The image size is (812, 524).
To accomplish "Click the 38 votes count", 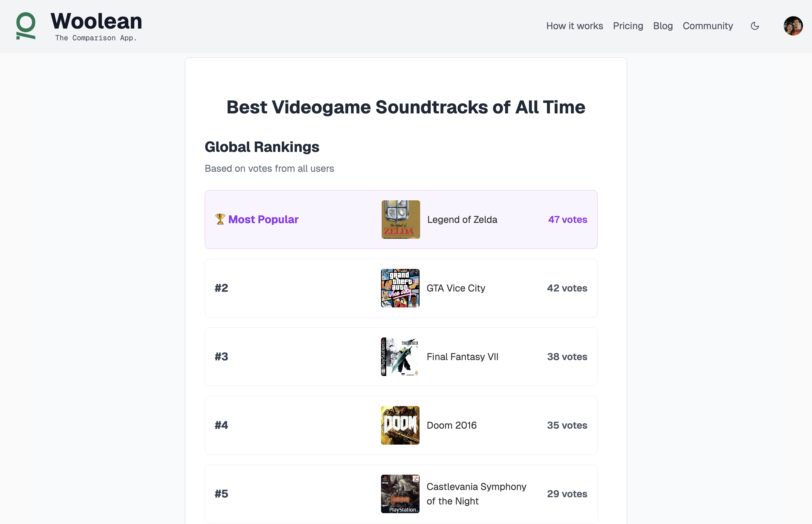I will click(567, 356).
